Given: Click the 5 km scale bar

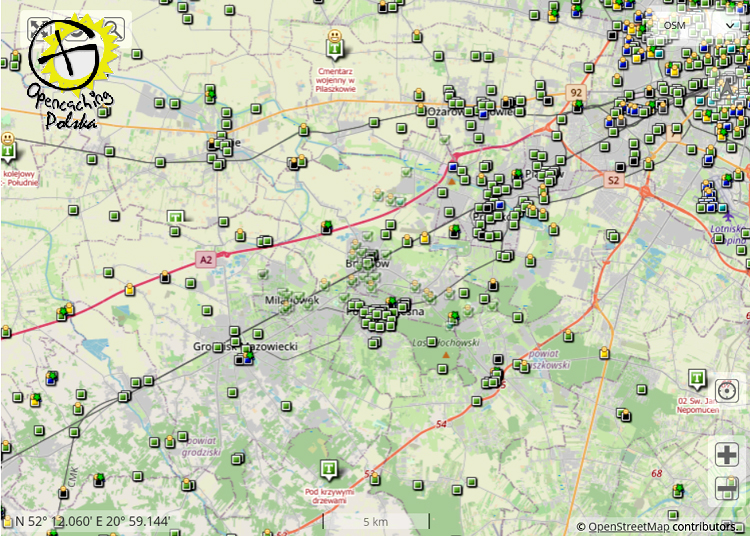Looking at the screenshot, I should (x=376, y=521).
